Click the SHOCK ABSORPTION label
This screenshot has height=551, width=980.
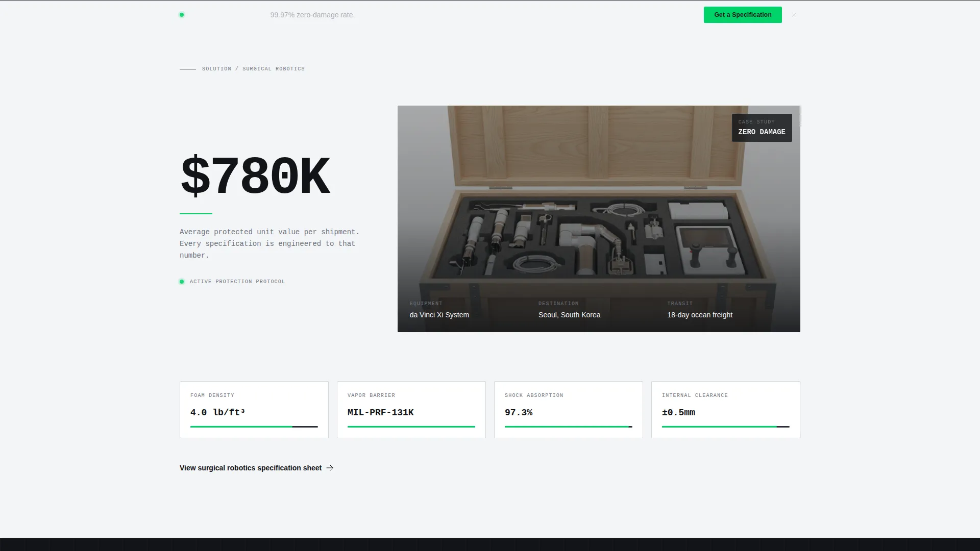pos(534,395)
